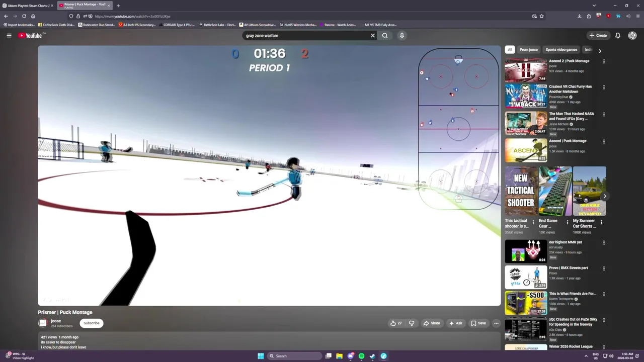Open options for 'My Summer Car Shorts'
Screen dimensions: 644x362
(x=601, y=222)
